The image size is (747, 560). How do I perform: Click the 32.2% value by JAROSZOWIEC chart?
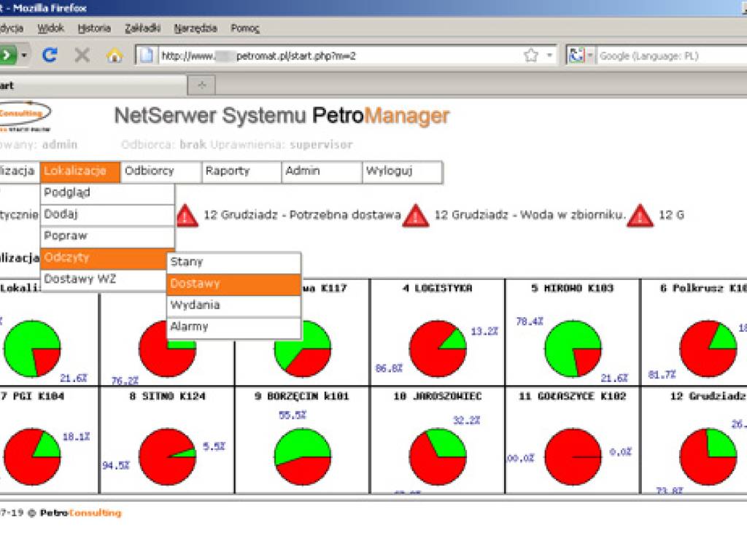tap(466, 421)
